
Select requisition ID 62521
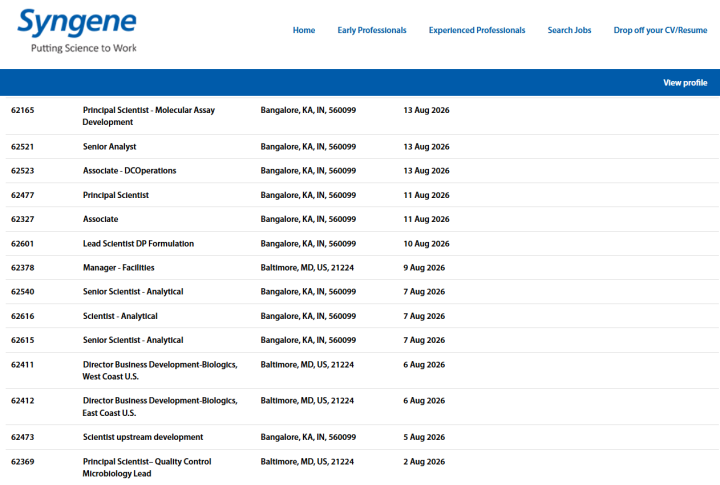pyautogui.click(x=22, y=147)
